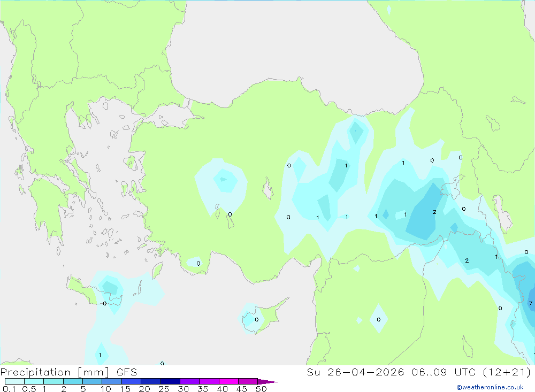Image resolution: width=535 pixels, height=392 pixels.
Task: Click the '50' legend label
Action: click(262, 389)
